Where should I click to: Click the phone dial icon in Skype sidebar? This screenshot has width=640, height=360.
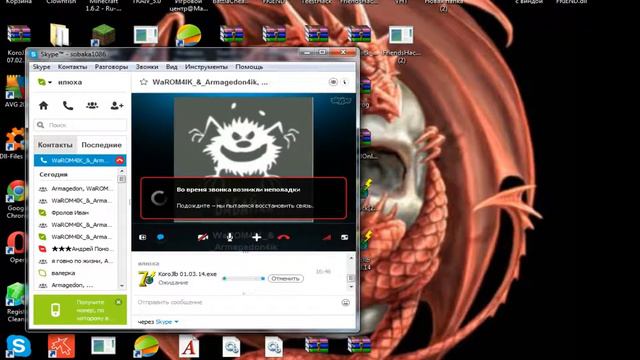click(x=68, y=106)
